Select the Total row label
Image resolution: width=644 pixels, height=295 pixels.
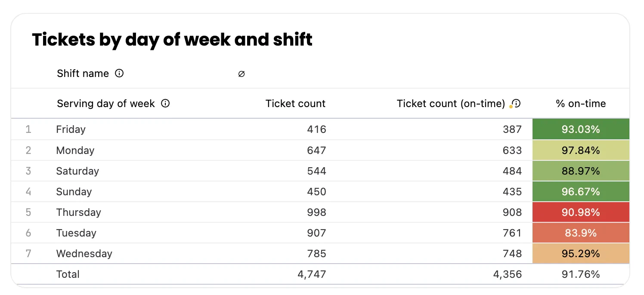tap(68, 274)
